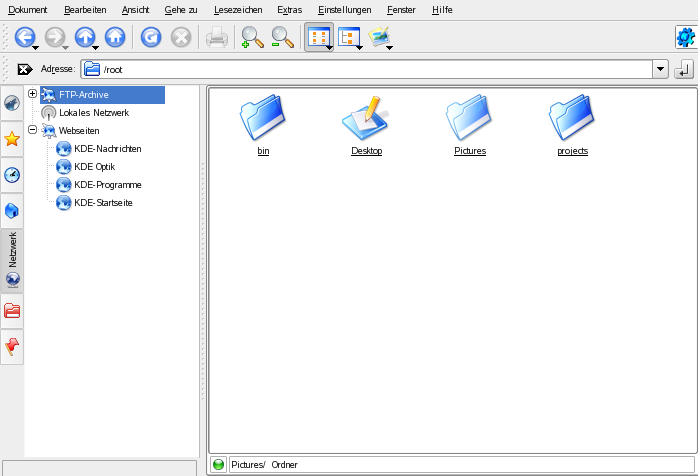The height and width of the screenshot is (476, 698).
Task: Toggle the Netzwerk sidebar tab
Action: [x=12, y=259]
